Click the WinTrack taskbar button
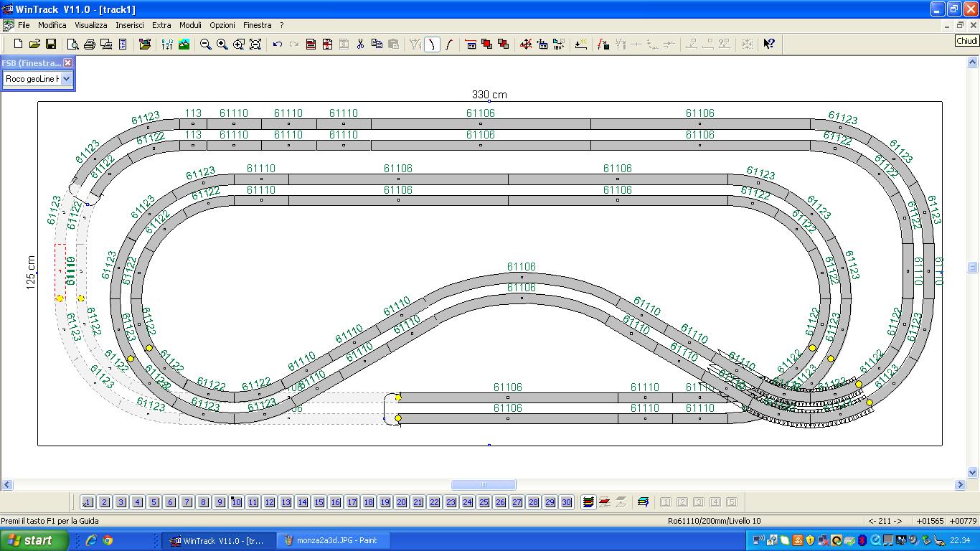 [218, 540]
